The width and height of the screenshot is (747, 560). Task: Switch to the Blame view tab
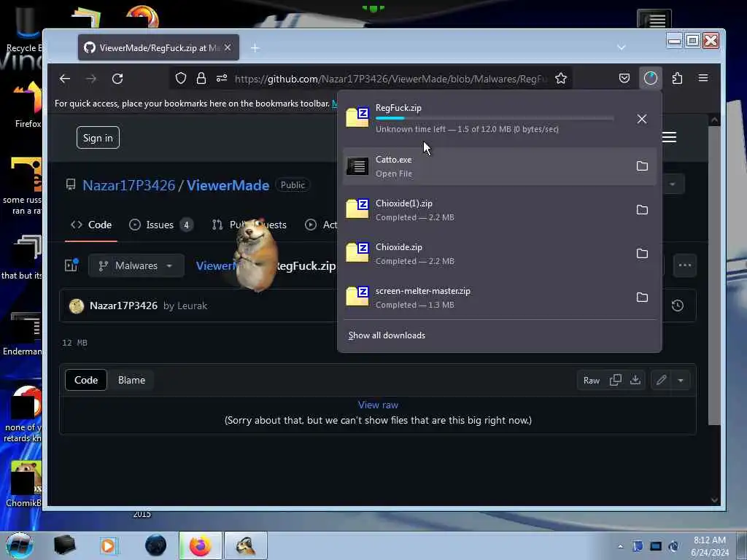(x=131, y=380)
